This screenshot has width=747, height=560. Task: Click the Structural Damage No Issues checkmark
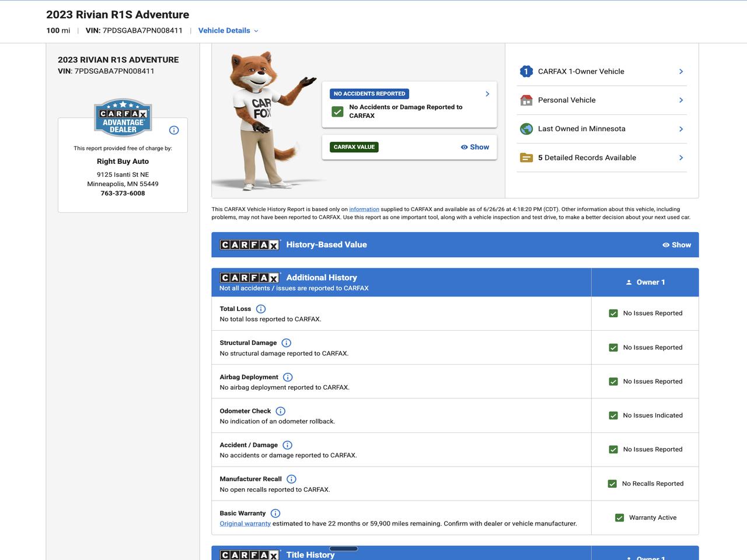[613, 348]
